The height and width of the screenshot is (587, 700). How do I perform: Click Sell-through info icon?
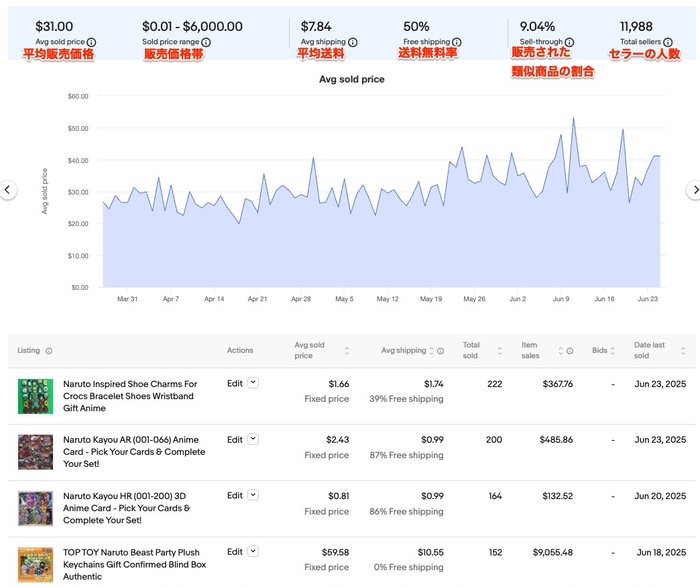point(563,43)
